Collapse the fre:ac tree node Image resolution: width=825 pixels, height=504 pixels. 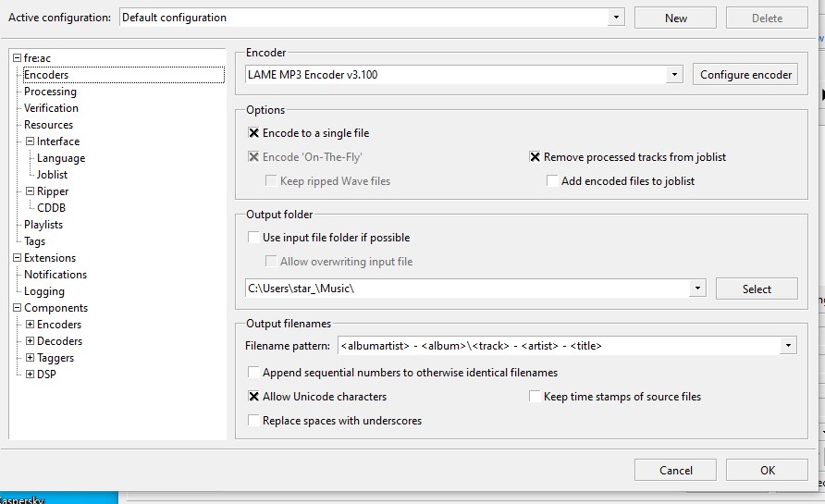pyautogui.click(x=18, y=58)
